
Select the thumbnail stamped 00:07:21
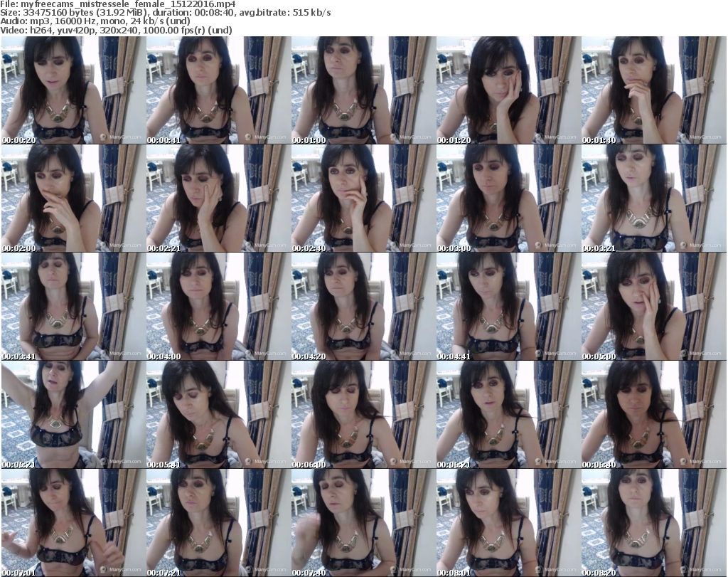pyautogui.click(x=218, y=523)
